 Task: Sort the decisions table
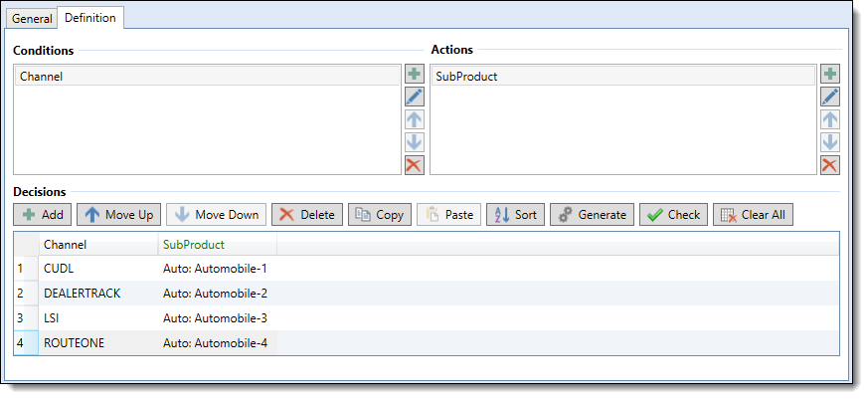(515, 215)
